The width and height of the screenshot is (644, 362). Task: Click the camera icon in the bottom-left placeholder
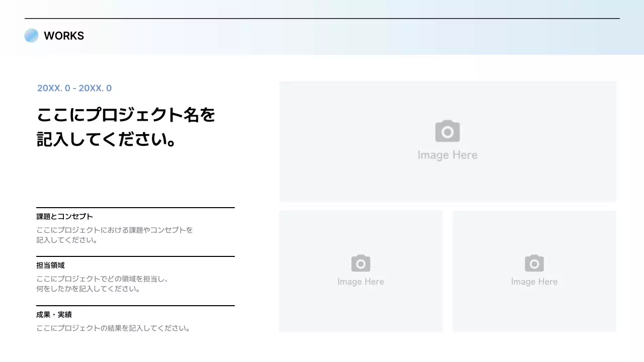point(360,263)
